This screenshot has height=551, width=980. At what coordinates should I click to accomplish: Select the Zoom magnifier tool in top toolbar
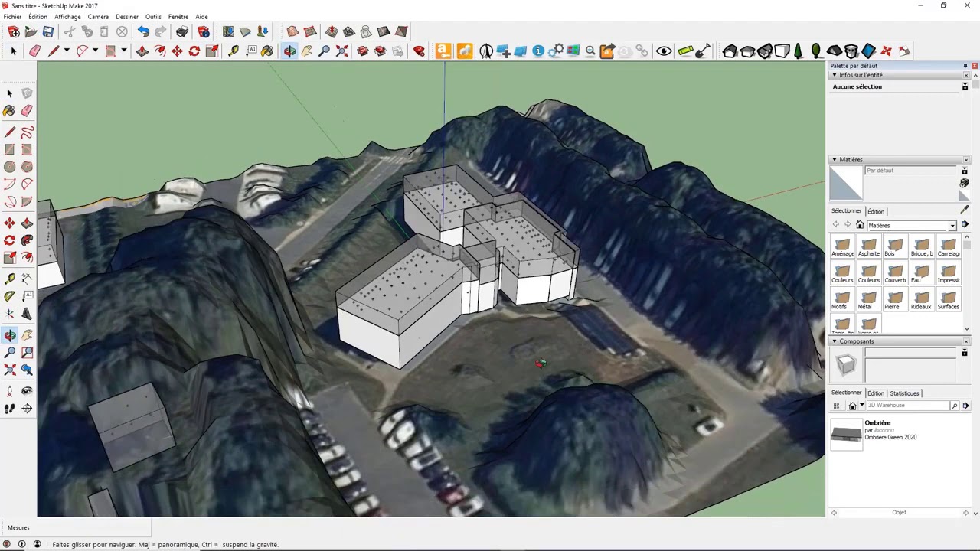[x=324, y=51]
